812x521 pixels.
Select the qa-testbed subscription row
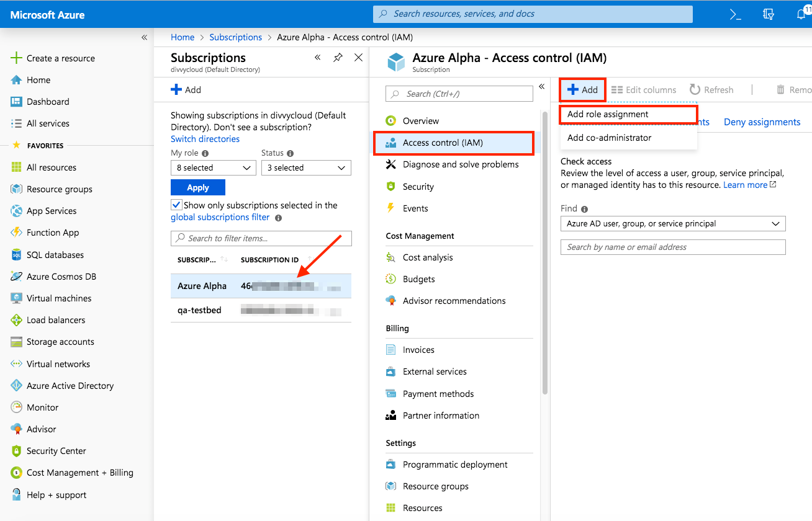[261, 310]
